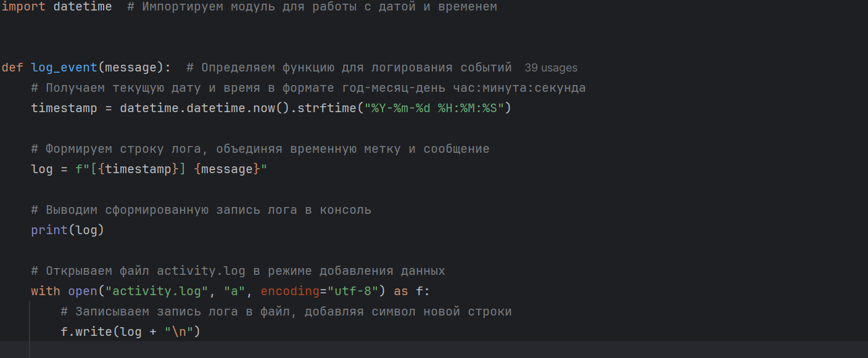This screenshot has height=358, width=868.
Task: Click inside the "%Y-%m-%d %H:%M:%S" format string
Action: [x=434, y=108]
